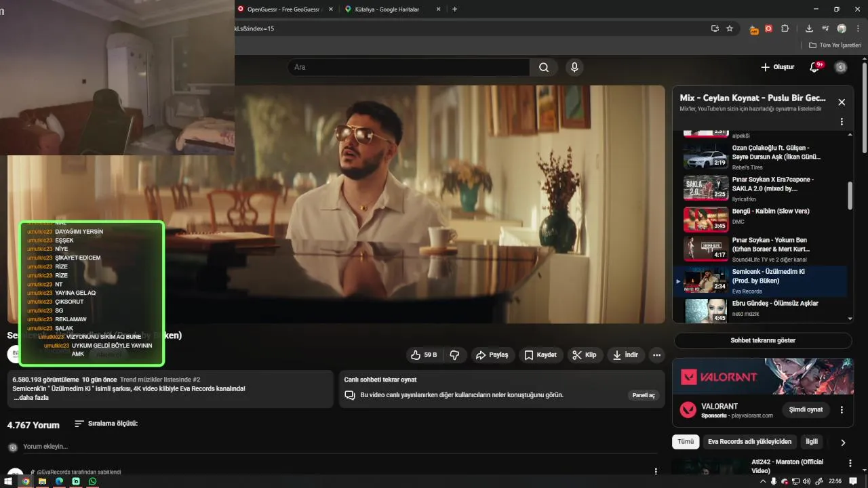Open the Mix playlist three-dot options

[x=842, y=122]
